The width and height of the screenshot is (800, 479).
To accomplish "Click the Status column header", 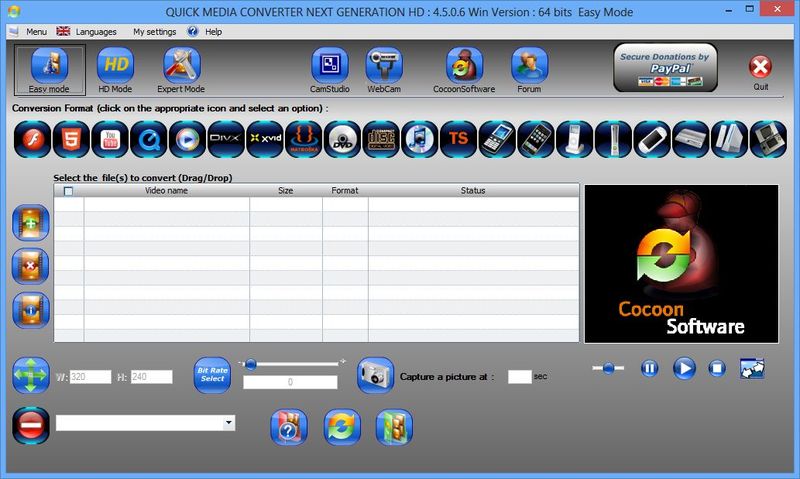I will (473, 190).
